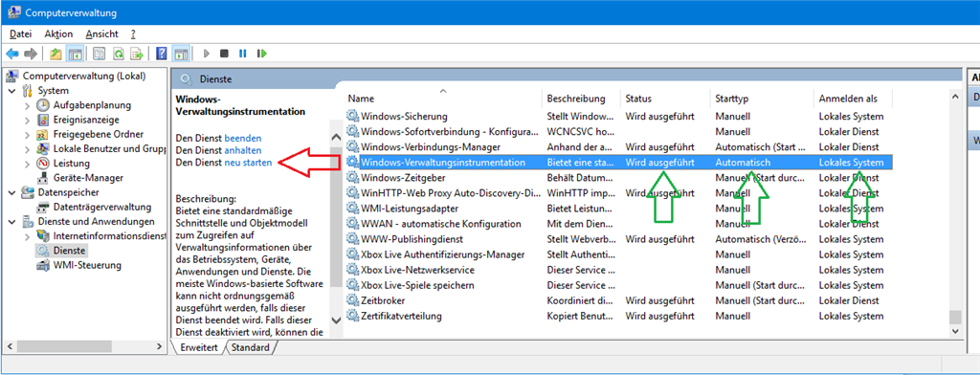Click the gear icon of Windows-Sicherung
Image resolution: width=980 pixels, height=375 pixels.
pyautogui.click(x=353, y=117)
